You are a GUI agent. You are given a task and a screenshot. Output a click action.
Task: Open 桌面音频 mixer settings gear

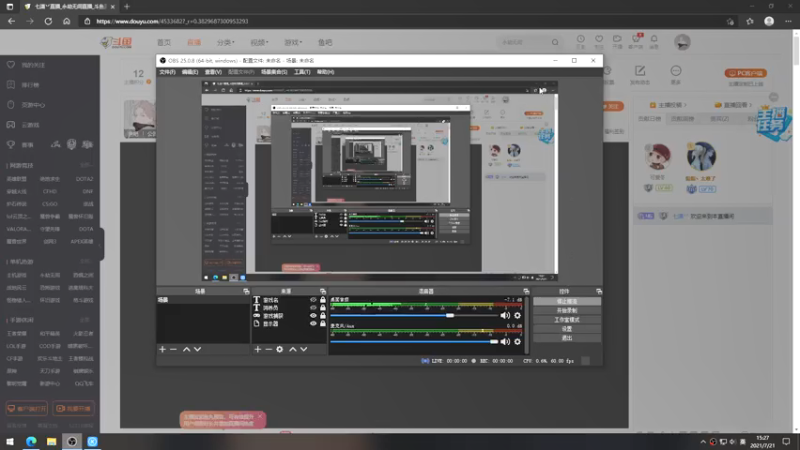tap(517, 315)
